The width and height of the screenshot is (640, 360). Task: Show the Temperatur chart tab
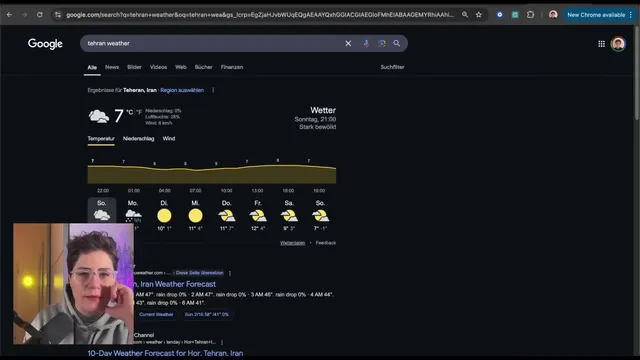click(101, 139)
